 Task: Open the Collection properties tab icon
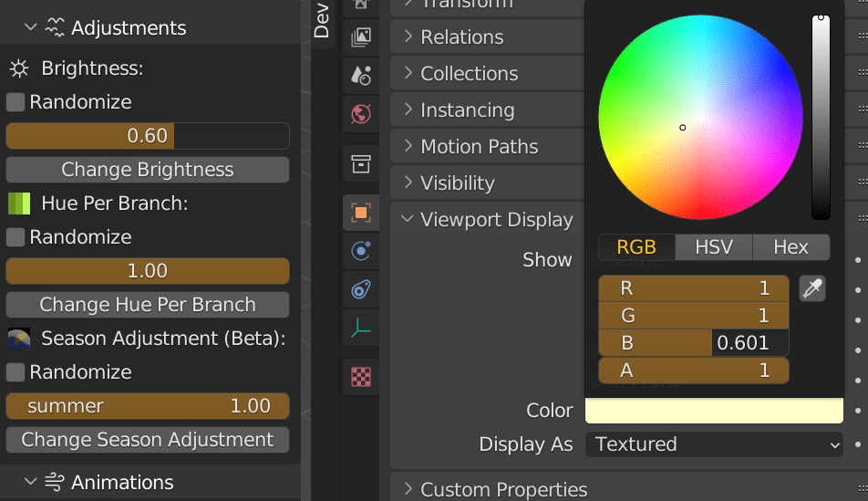click(x=361, y=164)
